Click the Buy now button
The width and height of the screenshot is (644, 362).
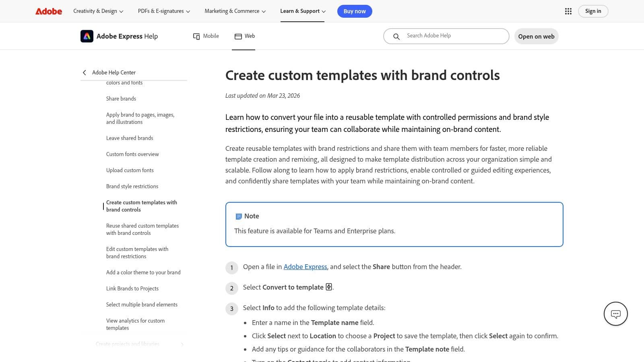(x=355, y=11)
